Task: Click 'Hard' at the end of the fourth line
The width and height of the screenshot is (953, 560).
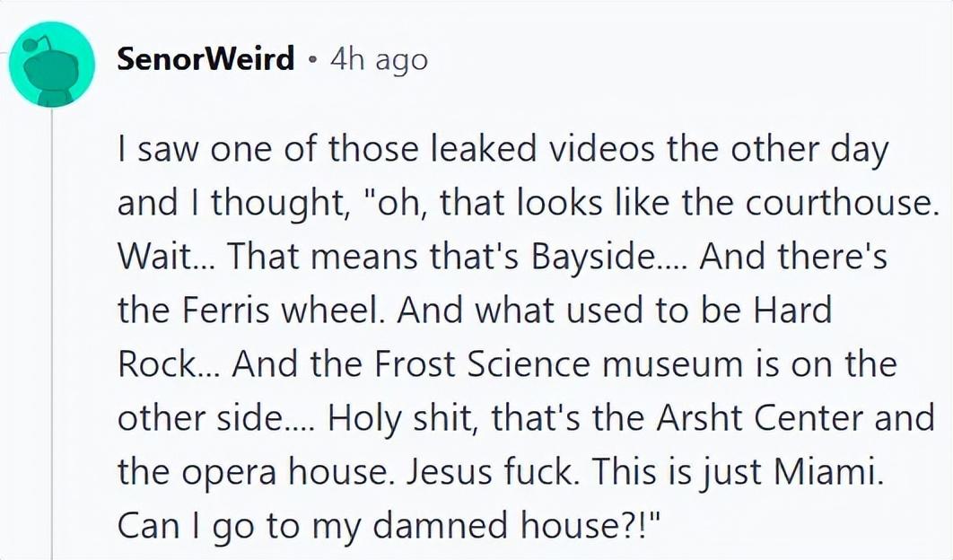Action: (x=792, y=310)
